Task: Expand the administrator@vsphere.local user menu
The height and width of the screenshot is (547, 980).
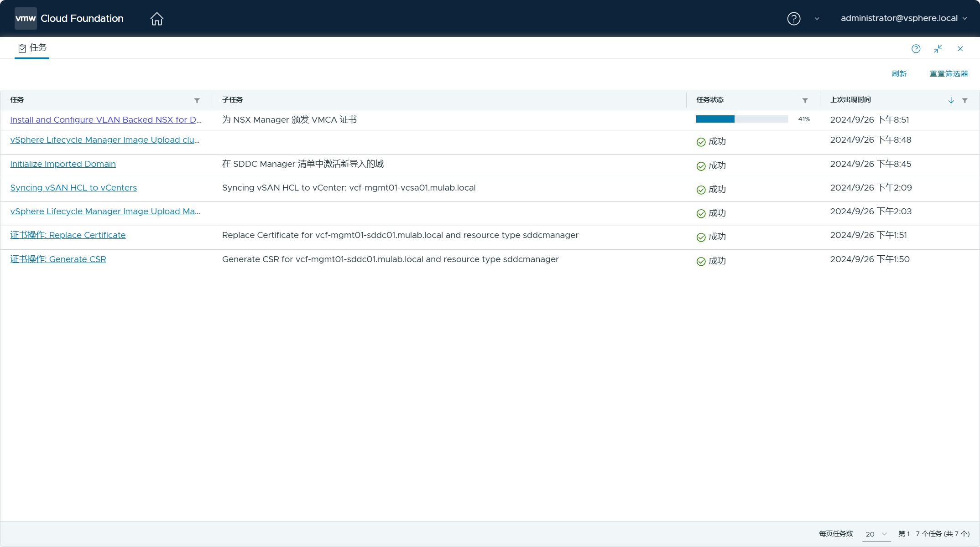Action: pyautogui.click(x=903, y=19)
